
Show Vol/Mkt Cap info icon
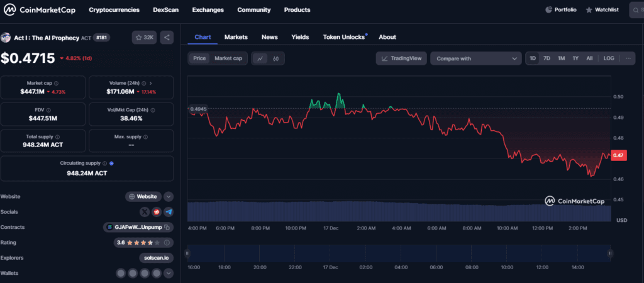(153, 110)
